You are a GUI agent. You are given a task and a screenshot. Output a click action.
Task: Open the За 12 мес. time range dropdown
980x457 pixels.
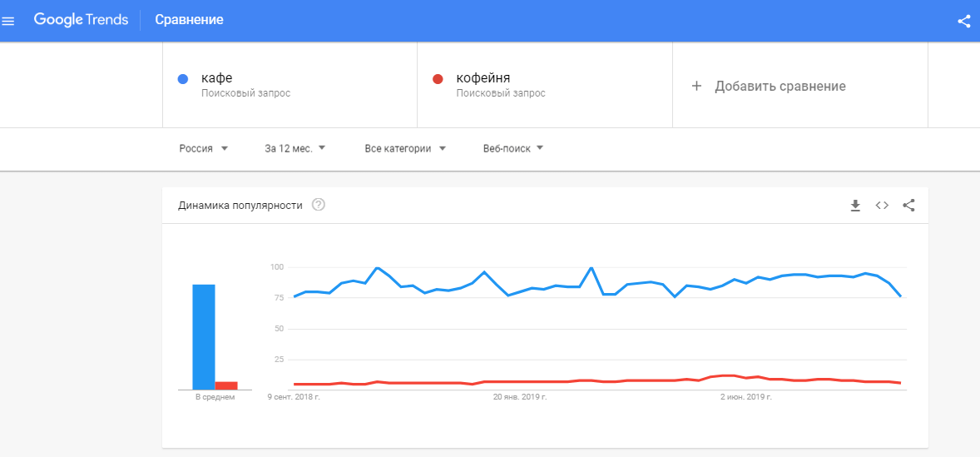pyautogui.click(x=295, y=149)
